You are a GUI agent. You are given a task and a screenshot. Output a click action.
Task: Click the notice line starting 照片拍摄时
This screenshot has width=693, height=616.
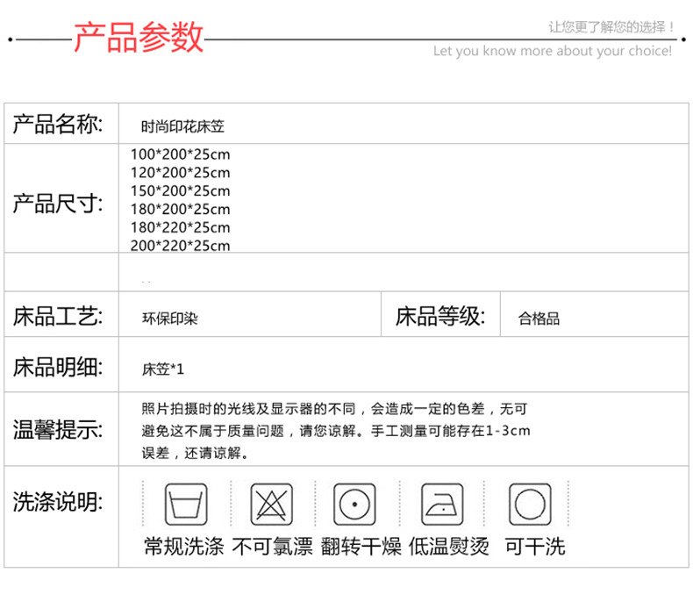pos(334,409)
